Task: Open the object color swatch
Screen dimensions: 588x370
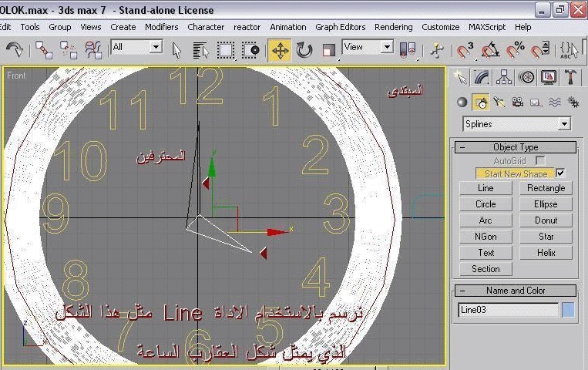Action: click(568, 310)
